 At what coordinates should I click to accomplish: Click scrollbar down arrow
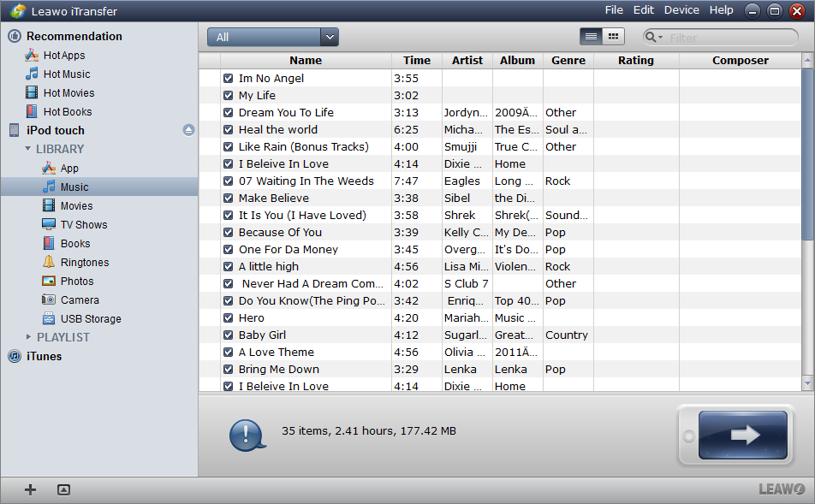(x=807, y=383)
